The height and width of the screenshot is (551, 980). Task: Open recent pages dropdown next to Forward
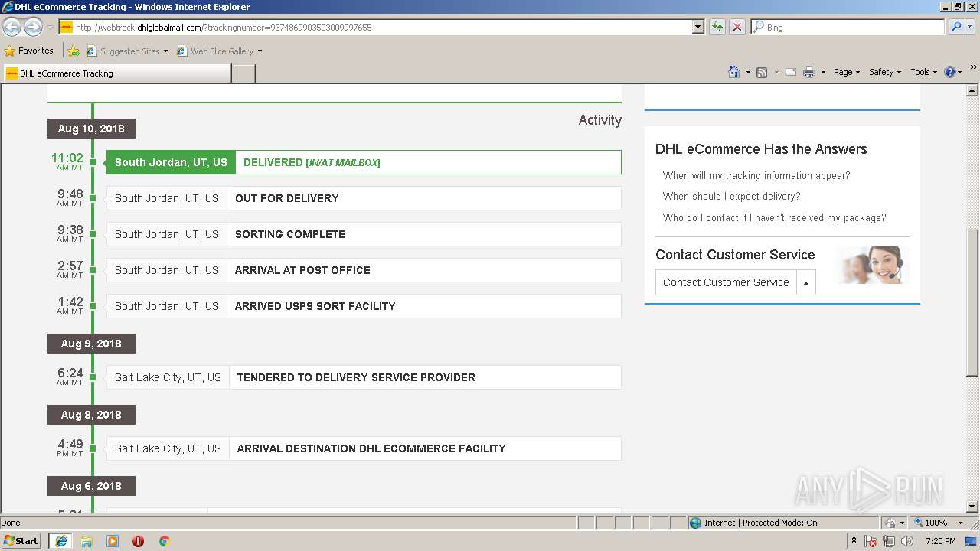50,28
